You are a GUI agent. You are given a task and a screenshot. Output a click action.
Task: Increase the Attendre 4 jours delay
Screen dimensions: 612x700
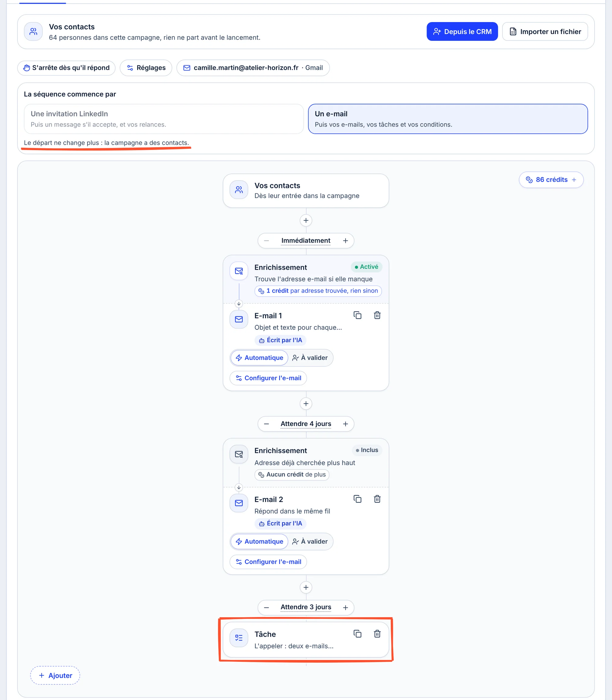(345, 424)
